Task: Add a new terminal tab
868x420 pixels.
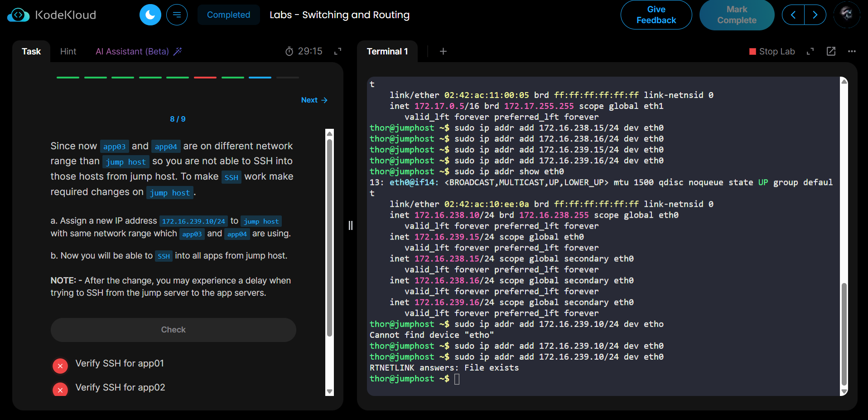Action: tap(443, 51)
